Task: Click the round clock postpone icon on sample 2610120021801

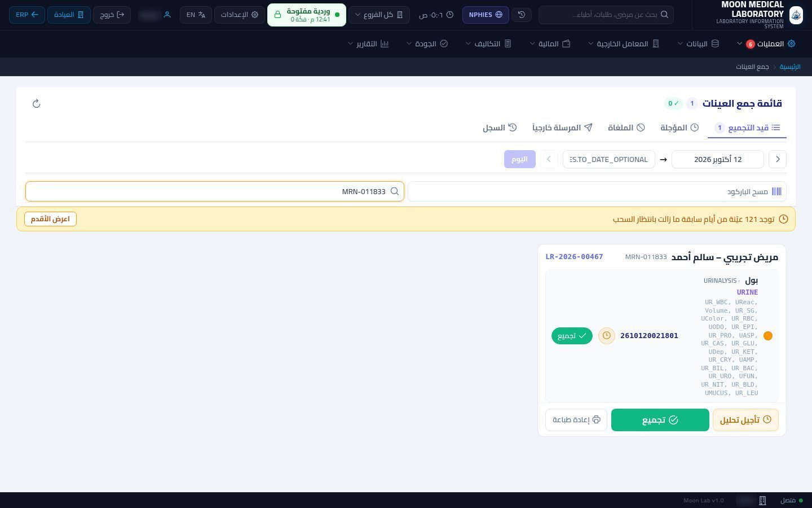Action: click(x=607, y=336)
